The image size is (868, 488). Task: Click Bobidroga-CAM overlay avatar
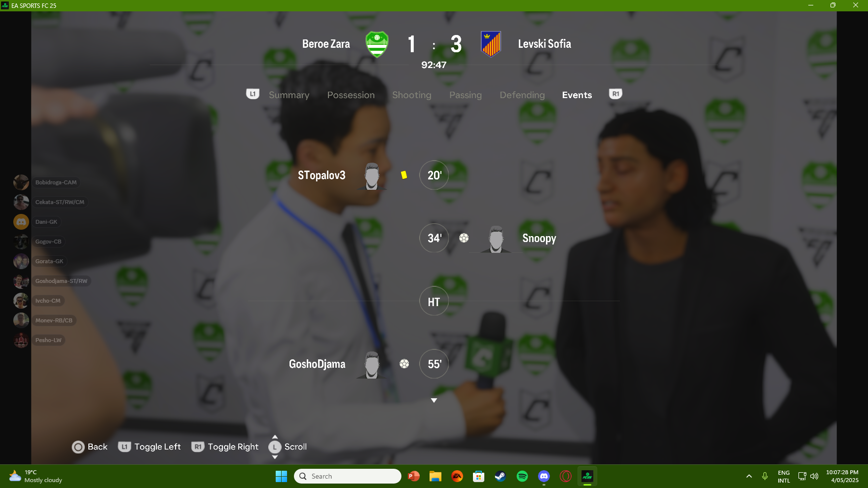21,182
